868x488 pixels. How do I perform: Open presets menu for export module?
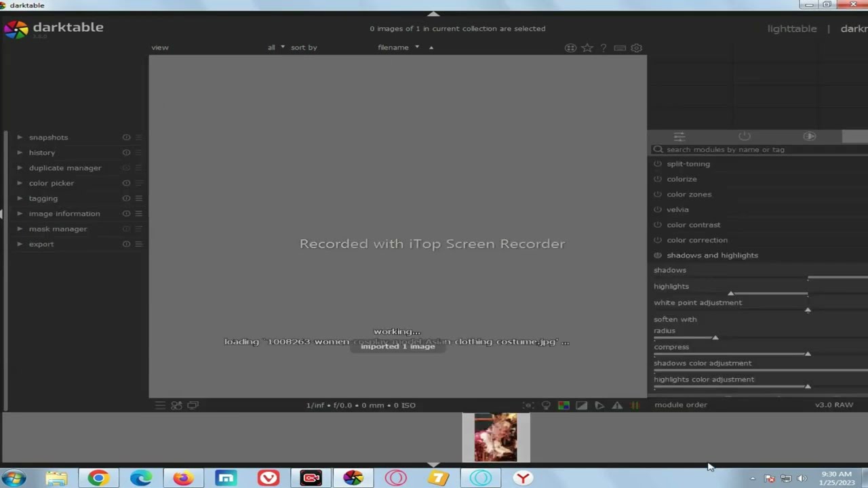click(x=138, y=244)
